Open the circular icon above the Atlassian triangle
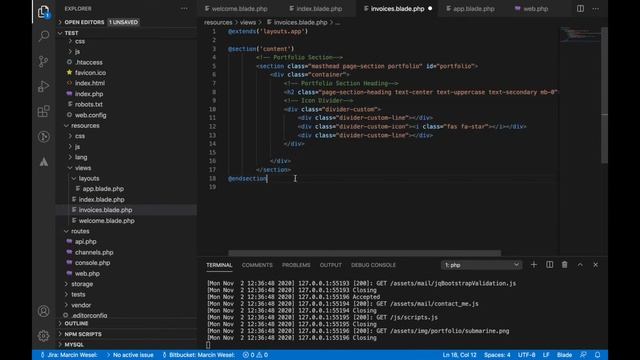 click(x=44, y=136)
